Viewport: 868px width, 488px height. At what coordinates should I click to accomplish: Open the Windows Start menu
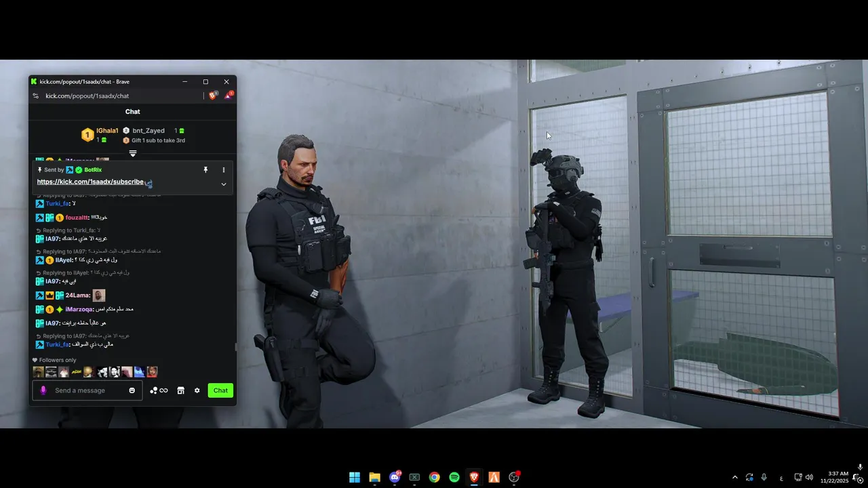tap(355, 477)
